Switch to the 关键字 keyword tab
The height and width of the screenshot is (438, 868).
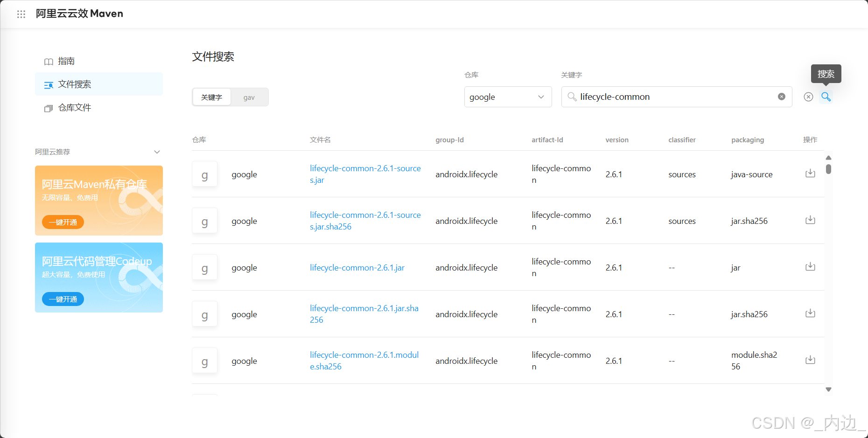(x=211, y=97)
